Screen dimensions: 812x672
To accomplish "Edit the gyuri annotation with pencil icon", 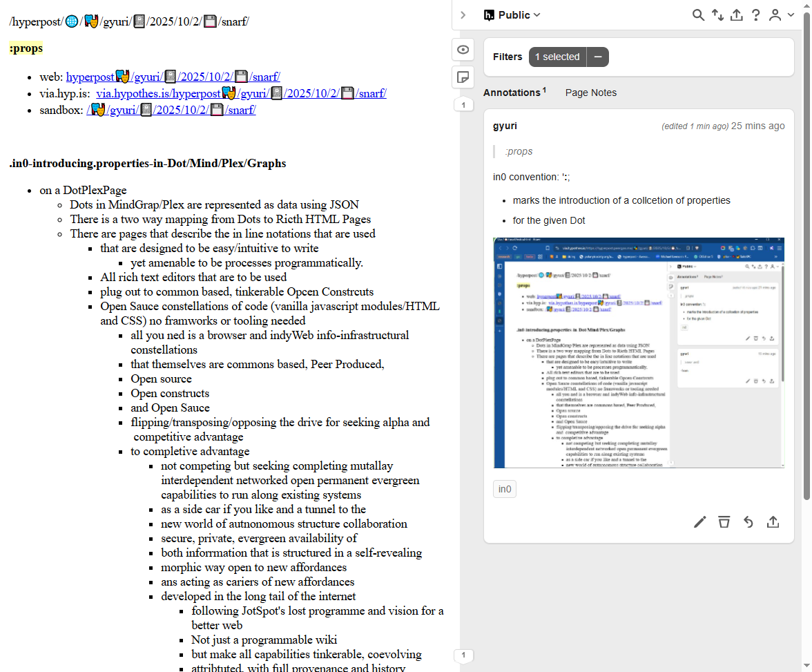I will coord(699,521).
